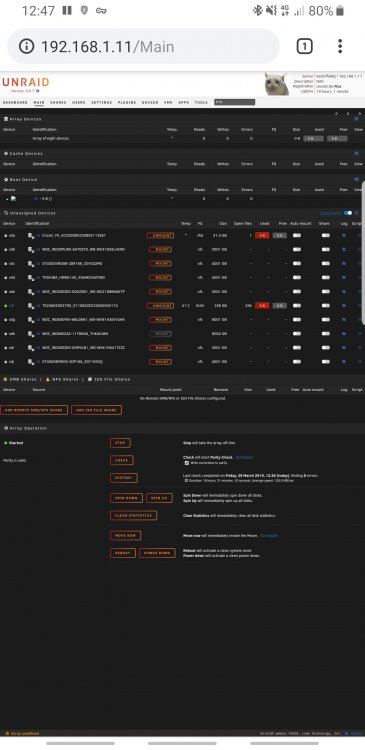This screenshot has height=750, width=365.
Task: Open the Plugins tab
Action: coord(127,102)
